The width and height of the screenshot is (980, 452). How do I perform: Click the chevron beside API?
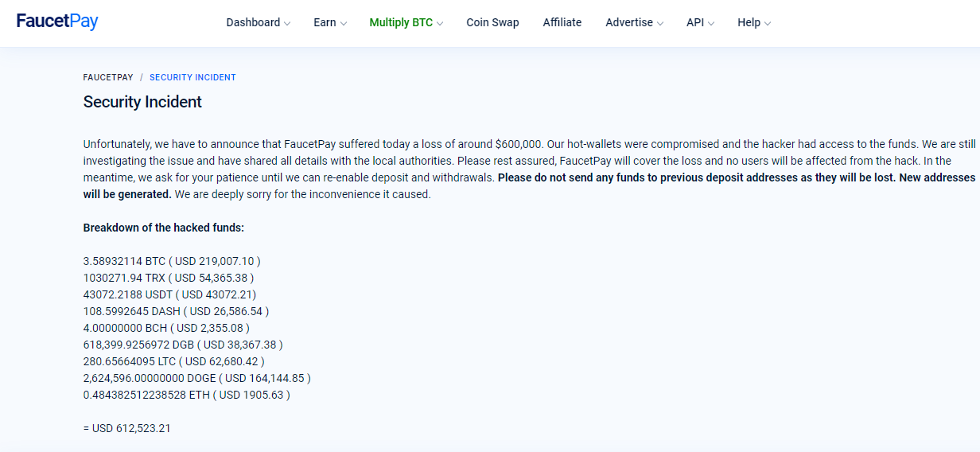[x=711, y=23]
